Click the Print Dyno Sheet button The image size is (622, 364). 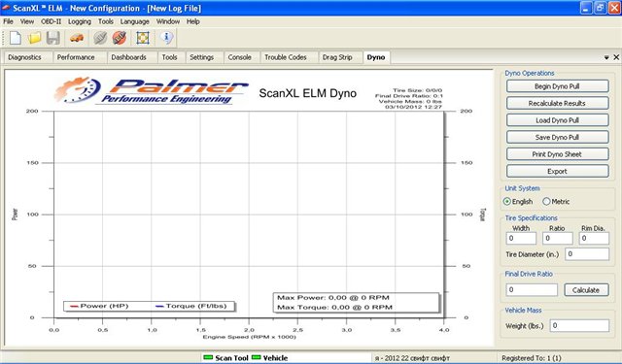click(557, 154)
